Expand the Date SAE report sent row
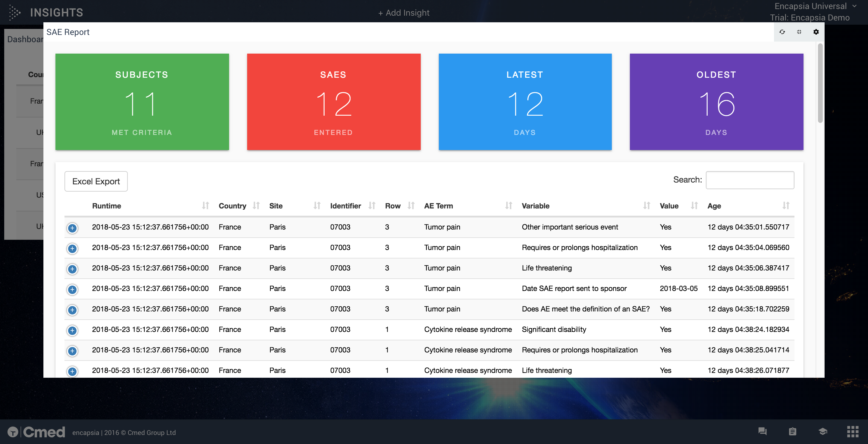 click(72, 289)
